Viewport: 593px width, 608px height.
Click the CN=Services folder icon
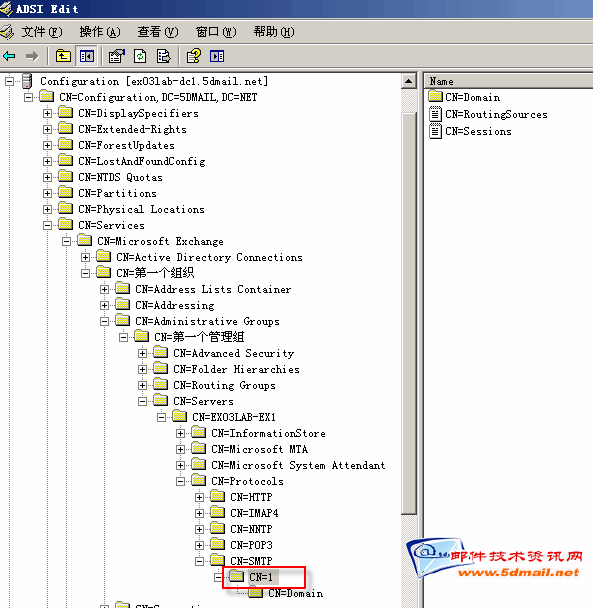[66, 225]
